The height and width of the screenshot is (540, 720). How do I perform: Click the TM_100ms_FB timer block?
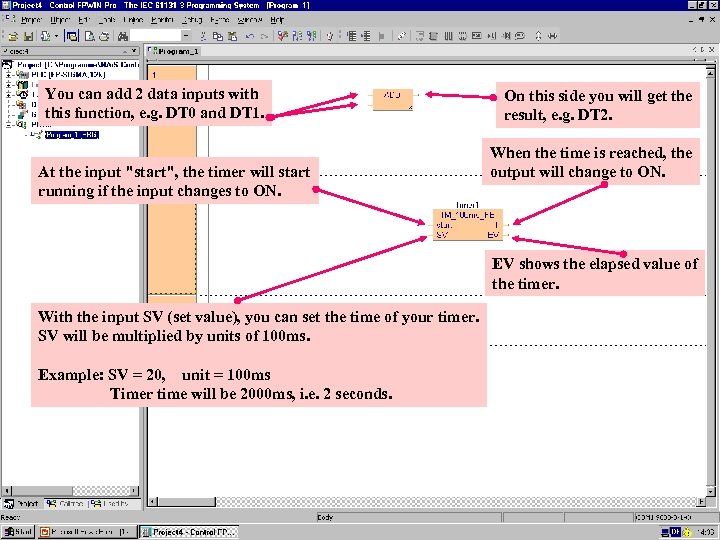(468, 225)
